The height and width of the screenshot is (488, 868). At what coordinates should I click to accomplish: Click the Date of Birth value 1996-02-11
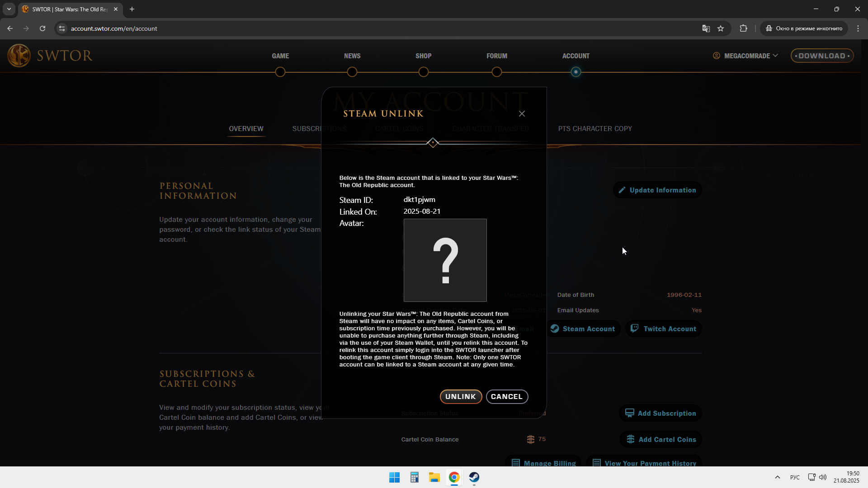click(x=684, y=295)
